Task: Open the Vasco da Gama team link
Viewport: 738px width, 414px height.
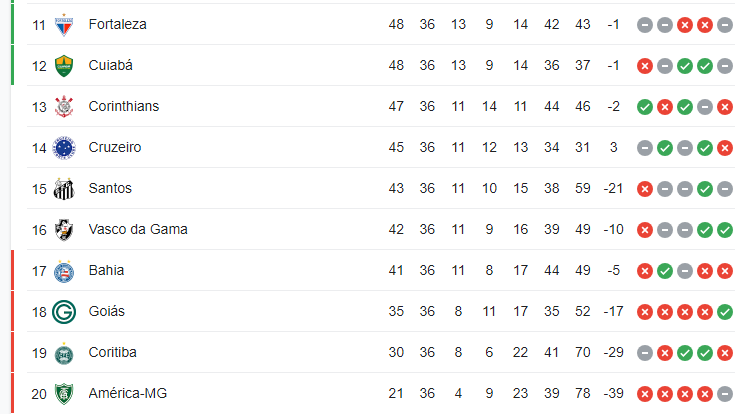Action: pos(138,229)
